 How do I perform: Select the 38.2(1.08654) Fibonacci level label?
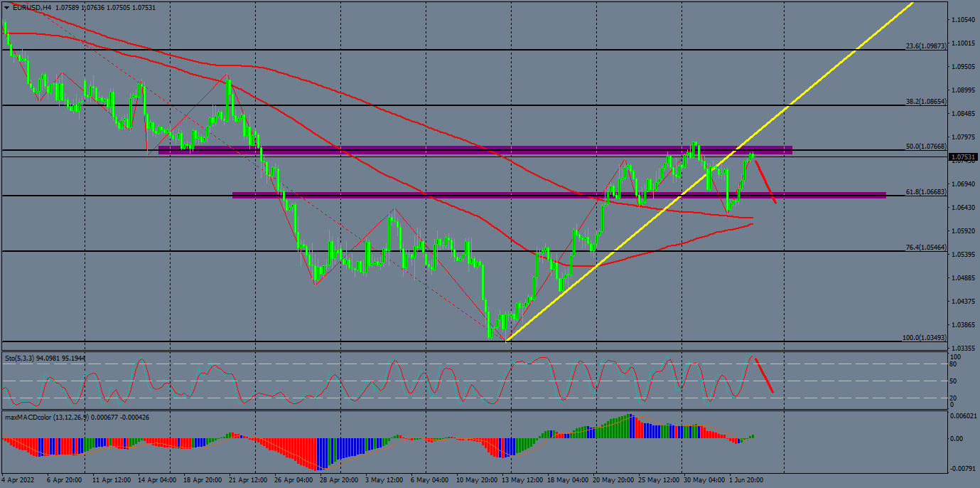pyautogui.click(x=926, y=101)
